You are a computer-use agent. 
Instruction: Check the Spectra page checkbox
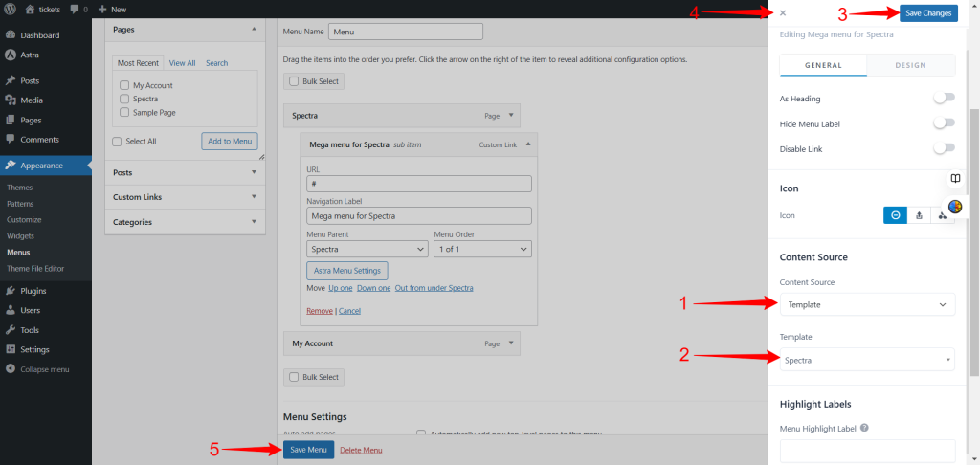tap(123, 99)
